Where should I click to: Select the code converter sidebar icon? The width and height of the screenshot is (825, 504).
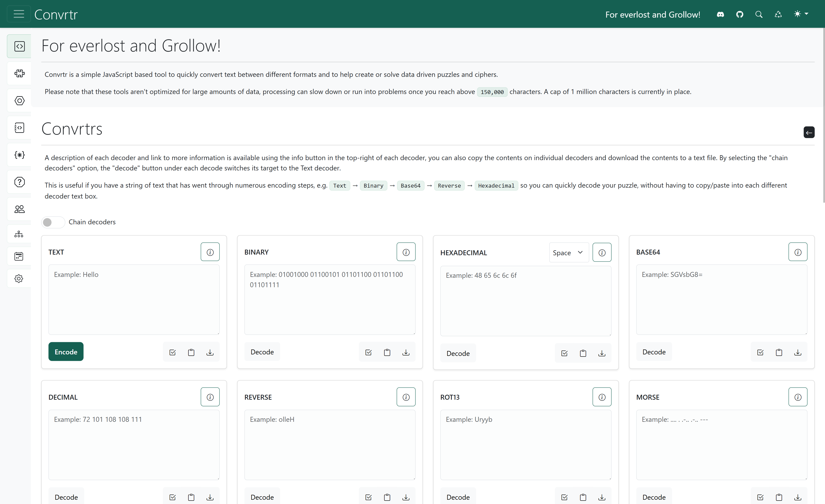pyautogui.click(x=19, y=46)
